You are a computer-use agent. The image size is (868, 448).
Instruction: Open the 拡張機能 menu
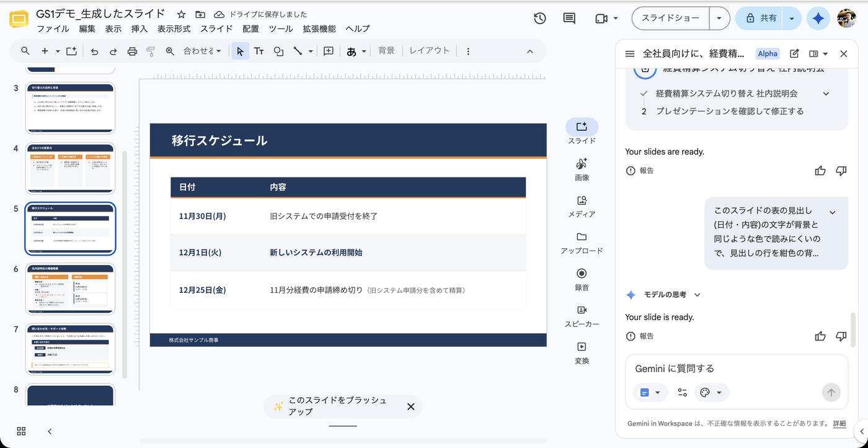319,29
